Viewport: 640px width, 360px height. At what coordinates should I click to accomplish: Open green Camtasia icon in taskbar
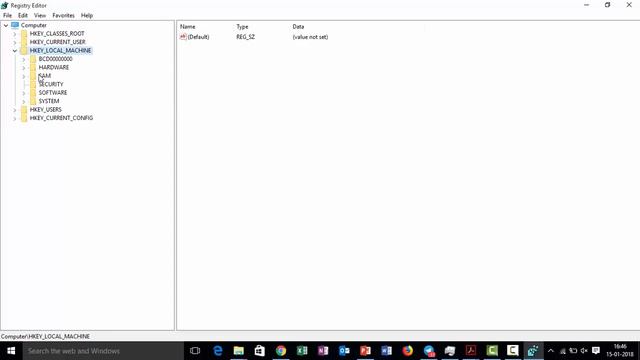pyautogui.click(x=492, y=351)
